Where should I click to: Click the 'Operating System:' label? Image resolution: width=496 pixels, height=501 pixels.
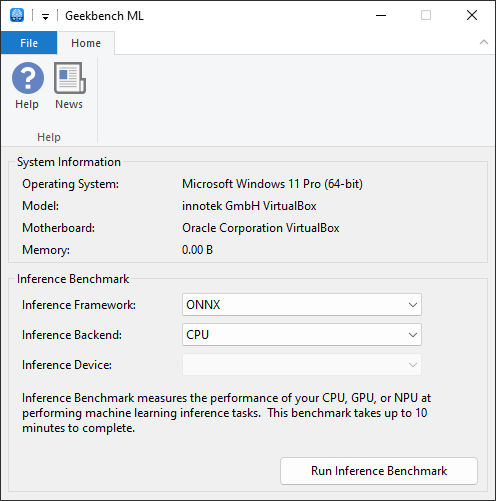click(70, 184)
